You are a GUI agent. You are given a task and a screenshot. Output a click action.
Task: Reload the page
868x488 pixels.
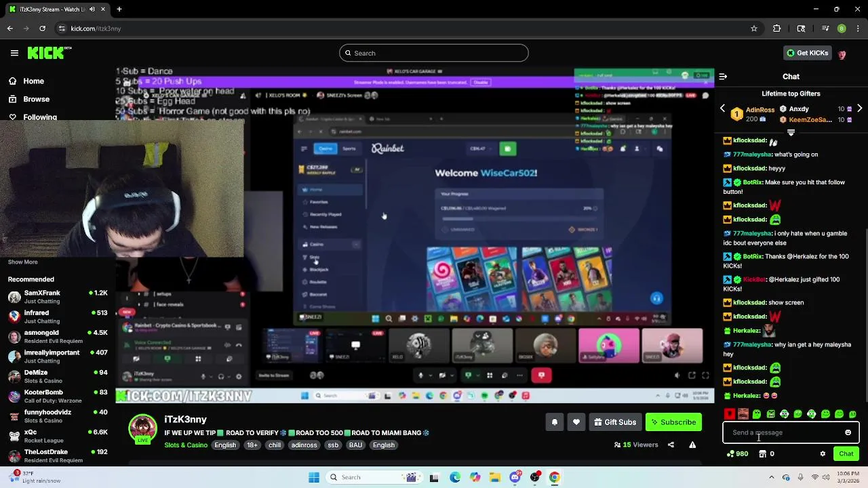(42, 28)
